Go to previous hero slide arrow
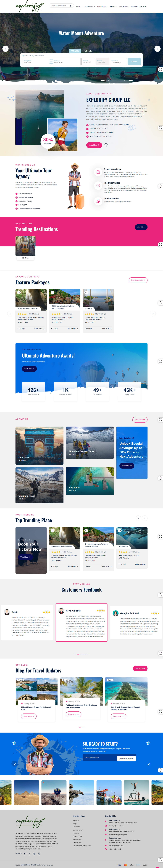The width and height of the screenshot is (163, 868). tap(5, 49)
